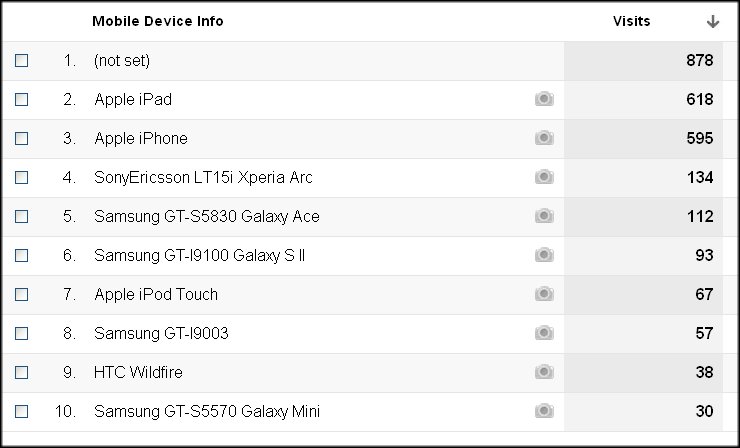Select the (not set) device entry
The width and height of the screenshot is (740, 448).
tap(122, 60)
